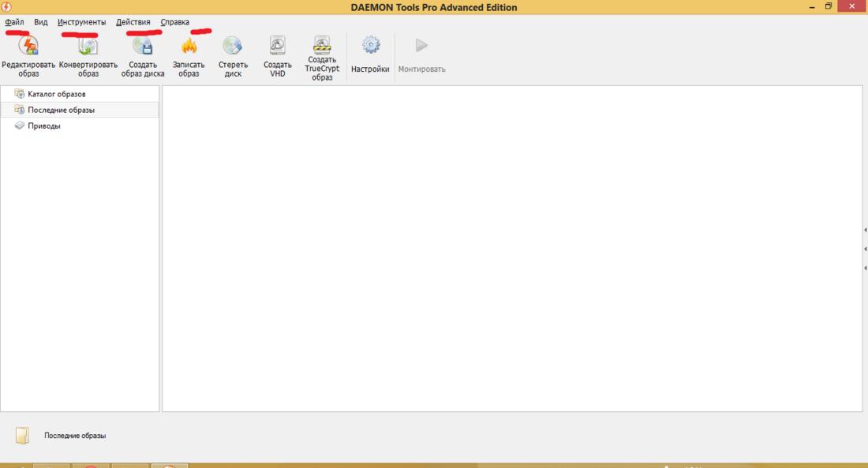Click the folder icon in the bottom info bar
The image size is (868, 468).
click(x=22, y=435)
